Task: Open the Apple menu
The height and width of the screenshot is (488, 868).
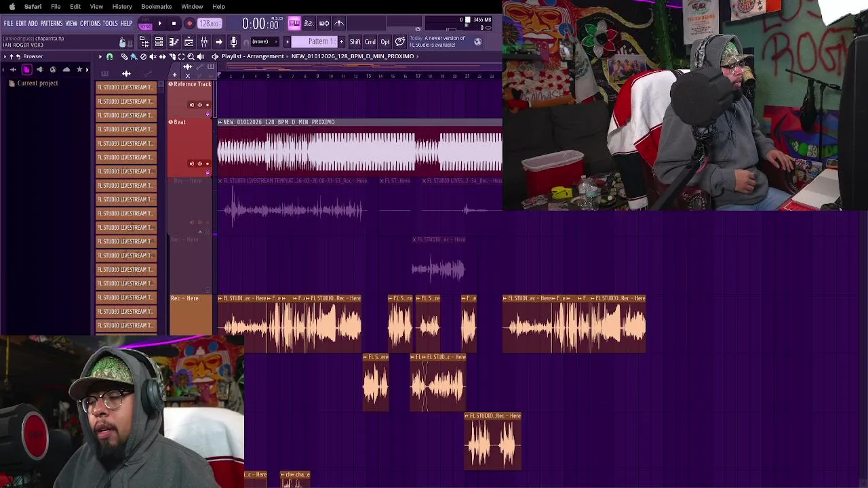Action: click(x=12, y=6)
